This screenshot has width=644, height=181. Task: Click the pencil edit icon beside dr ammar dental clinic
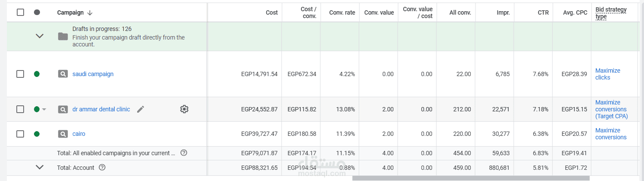[140, 109]
